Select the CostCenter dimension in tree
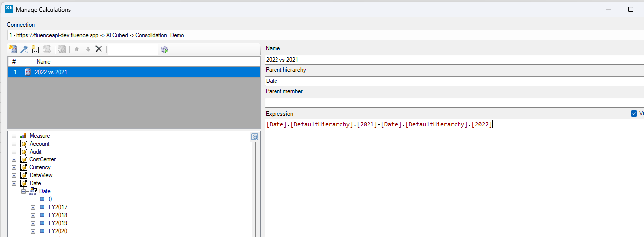 (42, 159)
